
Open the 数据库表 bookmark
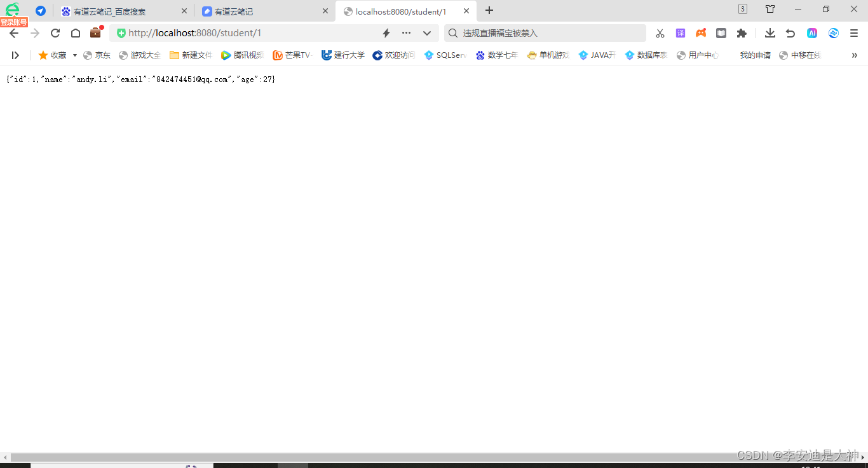pos(646,55)
